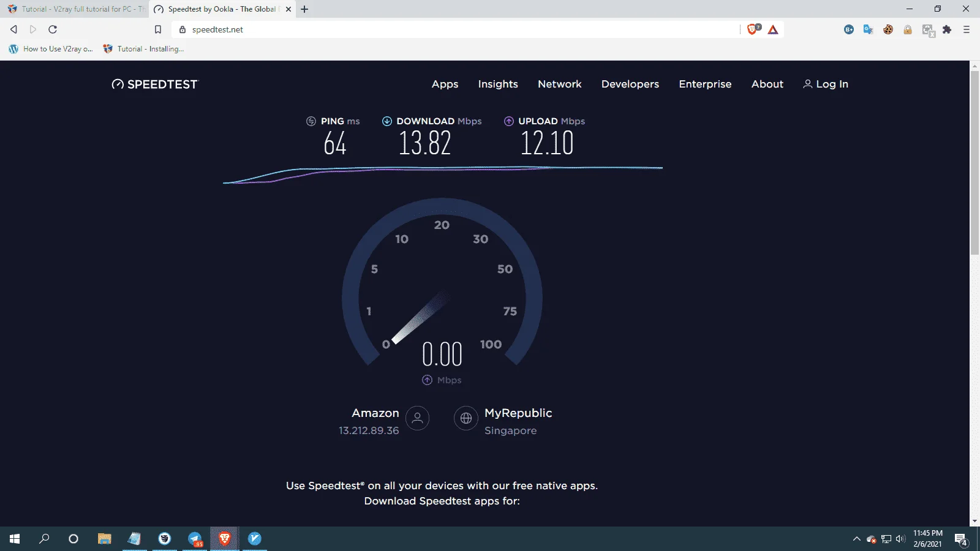This screenshot has height=551, width=980.
Task: Click the ping value 64
Action: tap(335, 144)
